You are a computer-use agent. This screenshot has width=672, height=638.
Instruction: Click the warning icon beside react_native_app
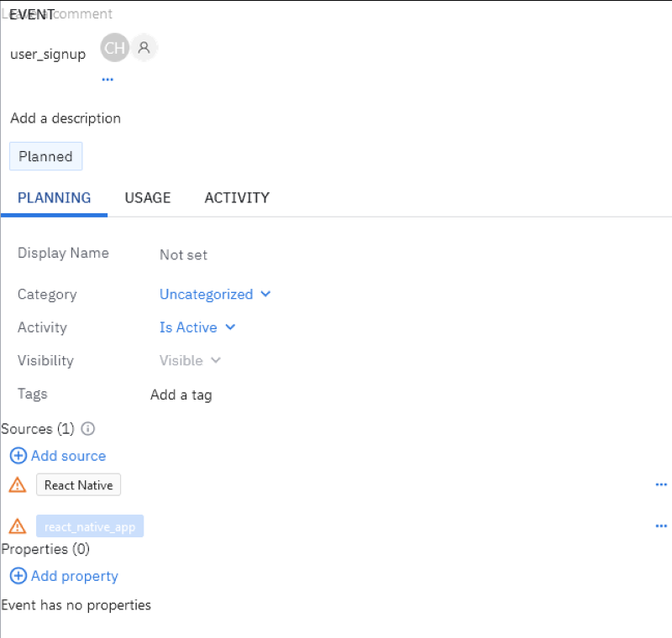[18, 526]
